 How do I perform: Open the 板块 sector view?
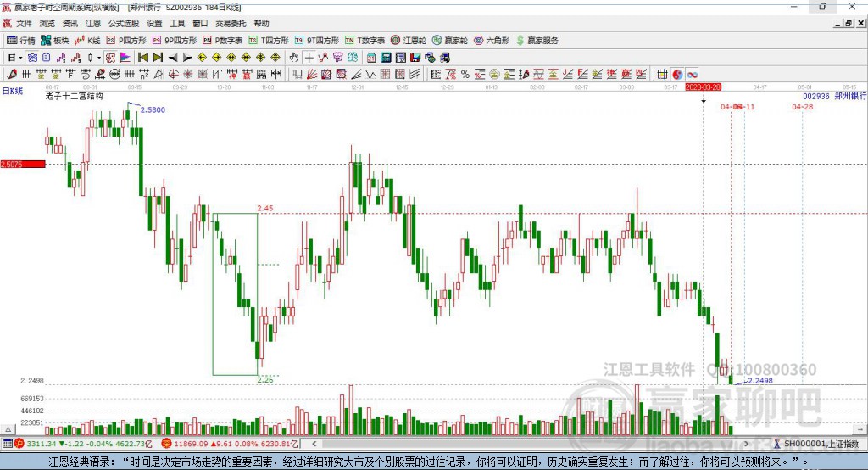click(54, 41)
